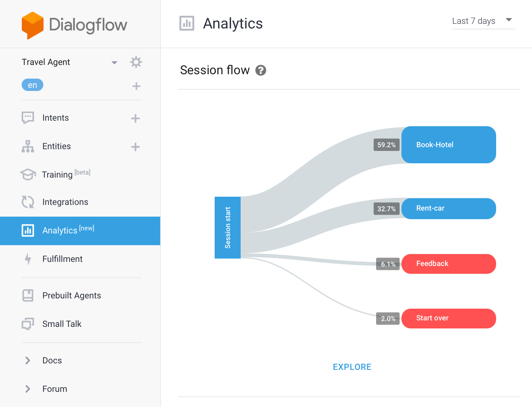Viewport: 532px width, 407px height.
Task: Select the en language pill
Action: 32,85
